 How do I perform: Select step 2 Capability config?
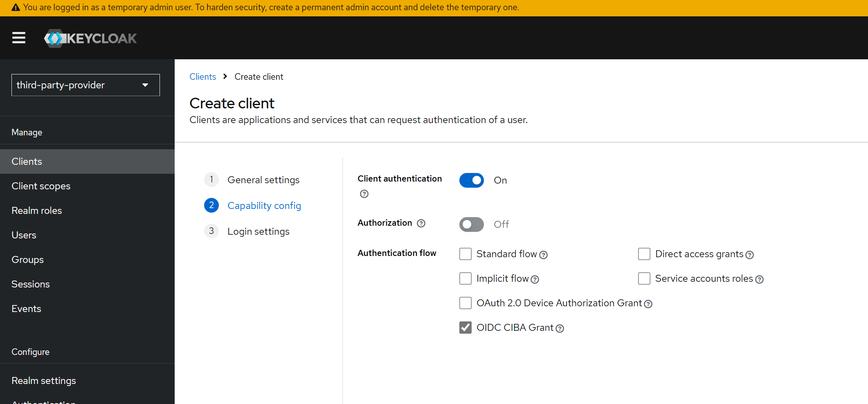pyautogui.click(x=252, y=206)
